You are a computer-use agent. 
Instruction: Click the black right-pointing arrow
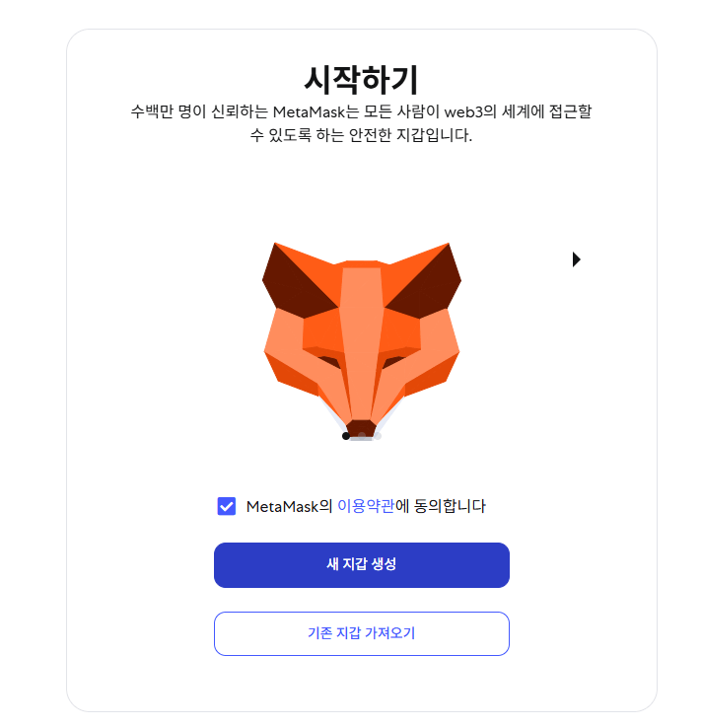coord(577,259)
